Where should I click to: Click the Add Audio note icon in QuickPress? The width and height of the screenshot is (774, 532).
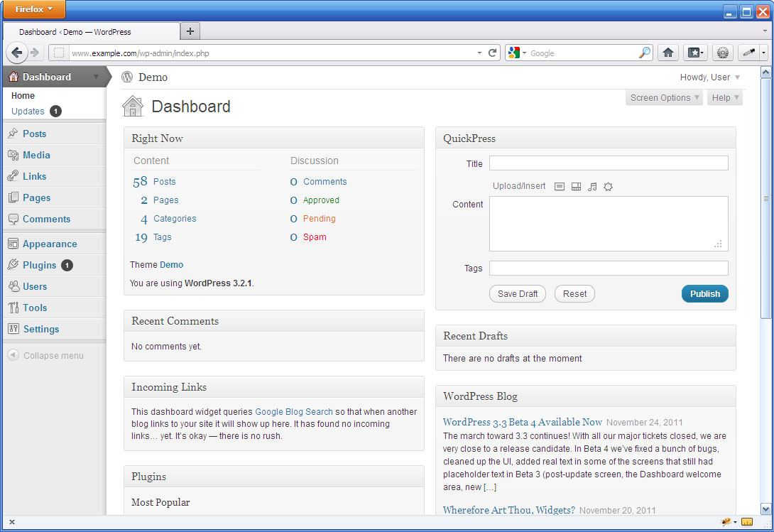(592, 186)
